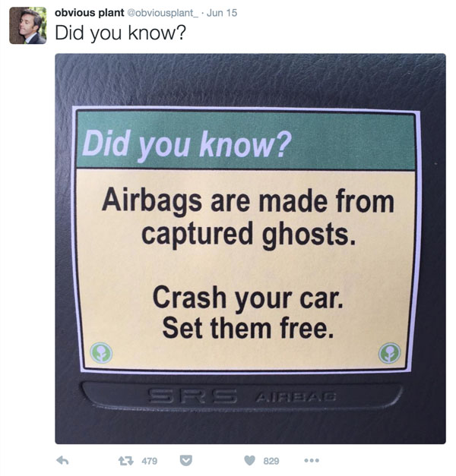
Task: Open obvious plant's profile avatar
Action: click(x=28, y=26)
